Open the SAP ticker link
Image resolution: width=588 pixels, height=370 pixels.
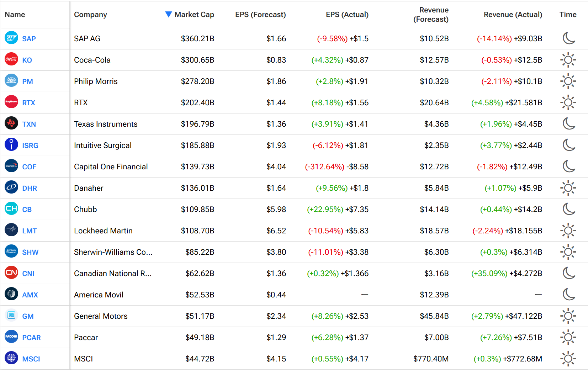29,39
